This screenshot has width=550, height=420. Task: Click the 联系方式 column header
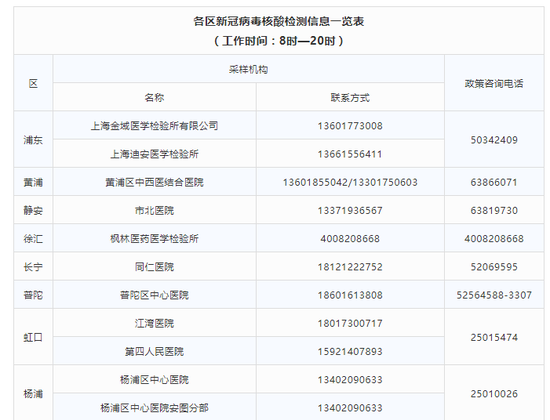[350, 97]
